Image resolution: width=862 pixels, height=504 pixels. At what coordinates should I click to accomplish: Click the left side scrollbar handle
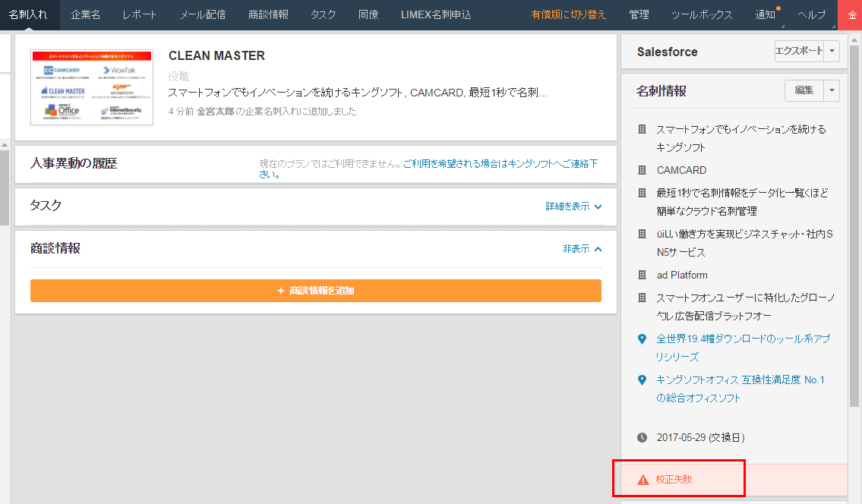pyautogui.click(x=5, y=187)
